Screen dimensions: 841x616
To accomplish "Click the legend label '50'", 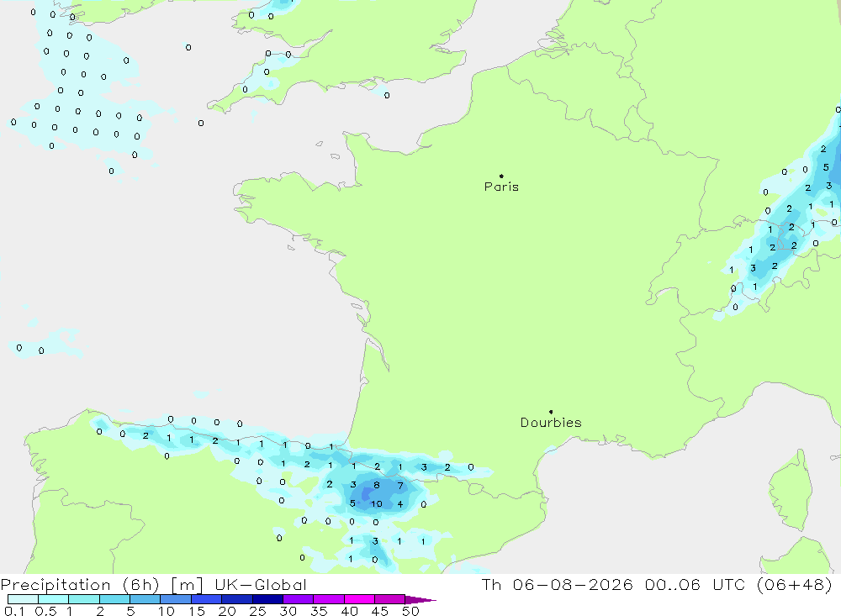I will (x=410, y=611).
